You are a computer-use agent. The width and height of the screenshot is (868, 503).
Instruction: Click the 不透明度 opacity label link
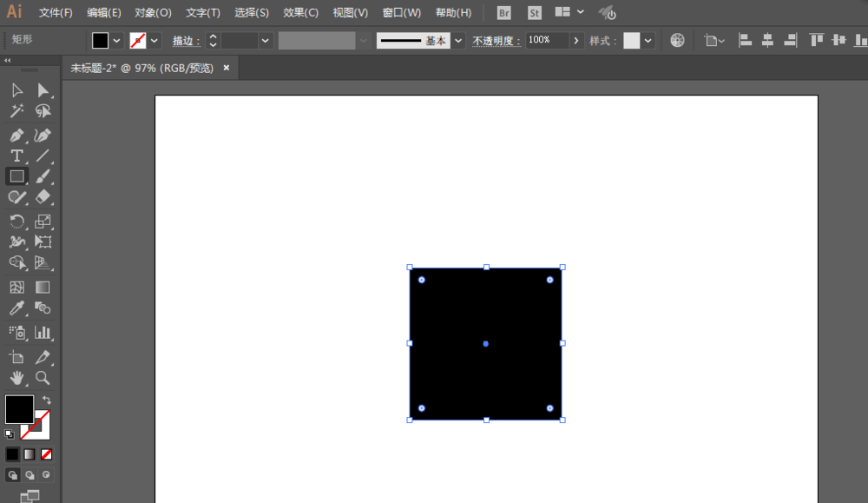pyautogui.click(x=496, y=41)
